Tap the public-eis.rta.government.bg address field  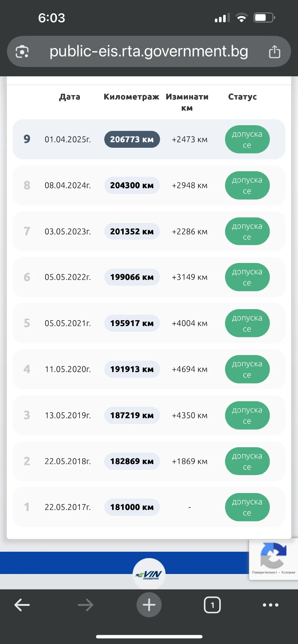[149, 52]
